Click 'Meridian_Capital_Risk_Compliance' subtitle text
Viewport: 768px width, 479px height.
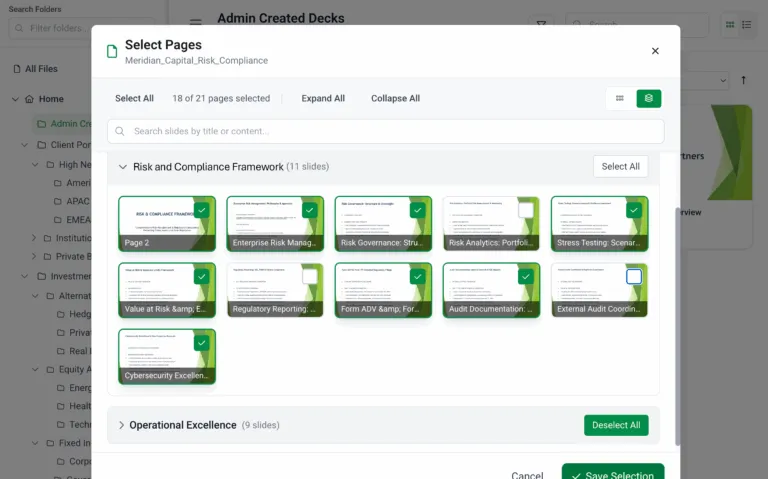pyautogui.click(x=196, y=61)
